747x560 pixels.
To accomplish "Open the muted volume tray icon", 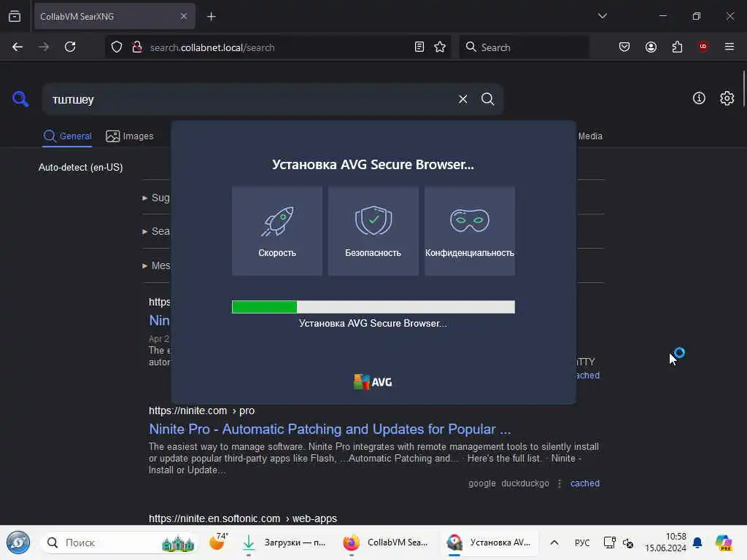I will [x=628, y=542].
